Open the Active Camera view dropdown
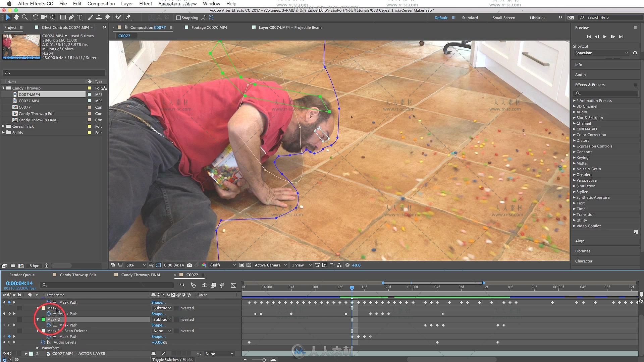This screenshot has width=644, height=362. click(271, 265)
